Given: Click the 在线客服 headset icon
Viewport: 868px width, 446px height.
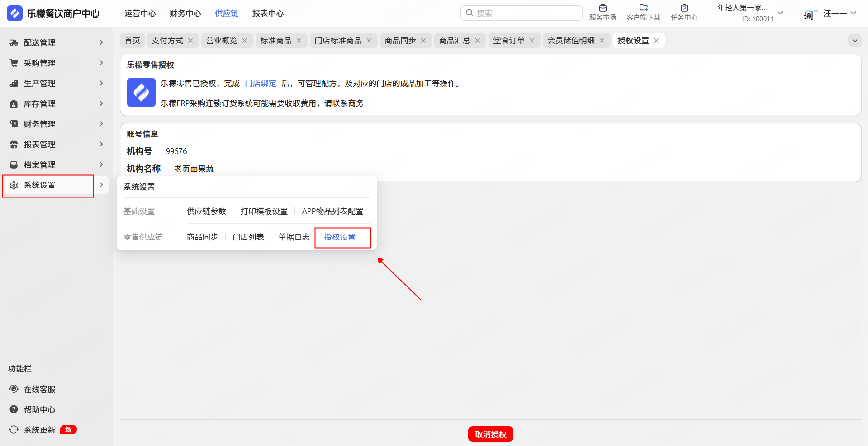Looking at the screenshot, I should coord(14,389).
